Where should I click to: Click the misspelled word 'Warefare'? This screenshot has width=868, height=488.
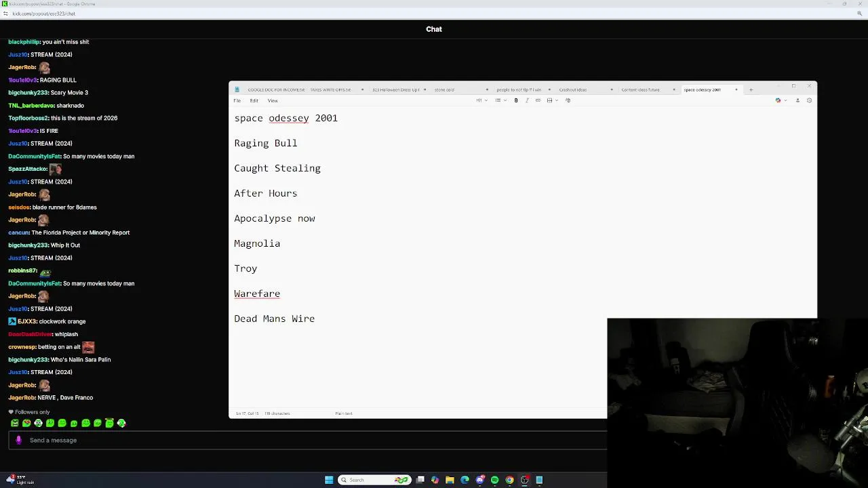tap(257, 293)
